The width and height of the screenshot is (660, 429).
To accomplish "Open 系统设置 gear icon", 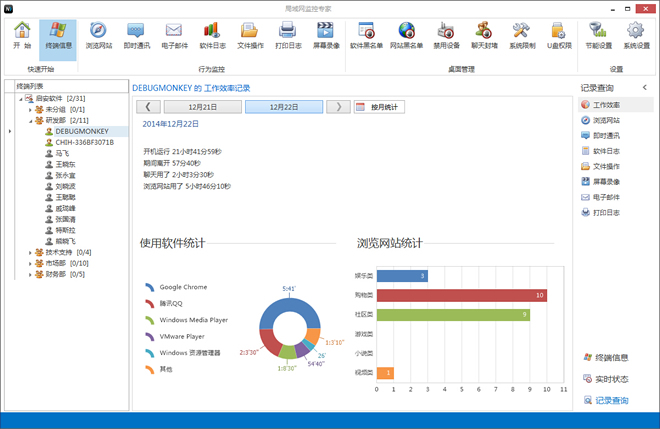I will tap(636, 34).
